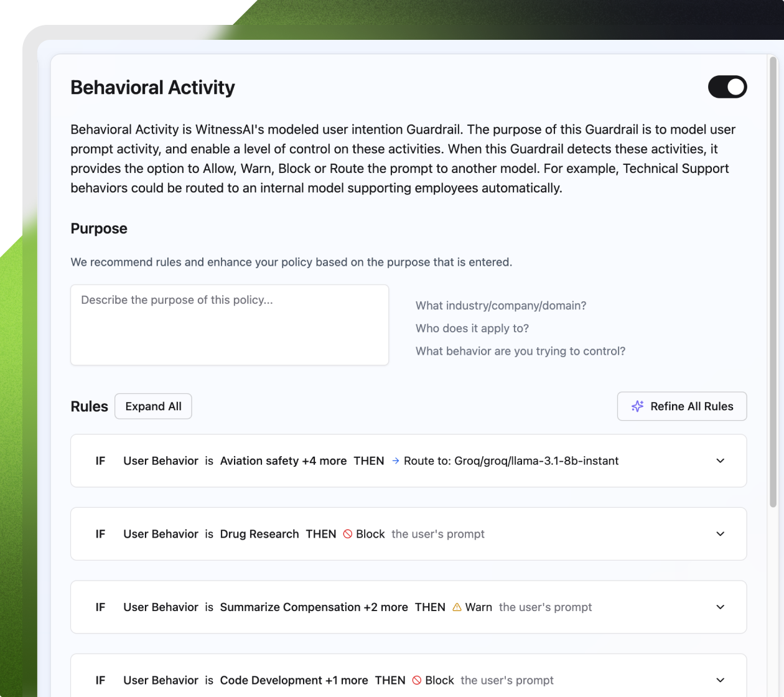Click the Warn action on the compensation rule
The width and height of the screenshot is (784, 697).
(x=478, y=607)
